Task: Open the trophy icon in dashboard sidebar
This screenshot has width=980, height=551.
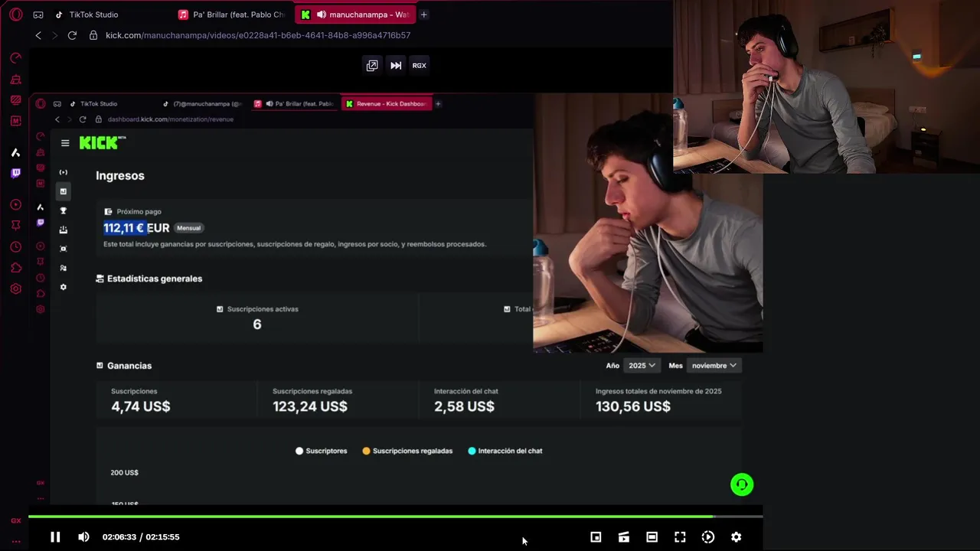Action: point(64,210)
